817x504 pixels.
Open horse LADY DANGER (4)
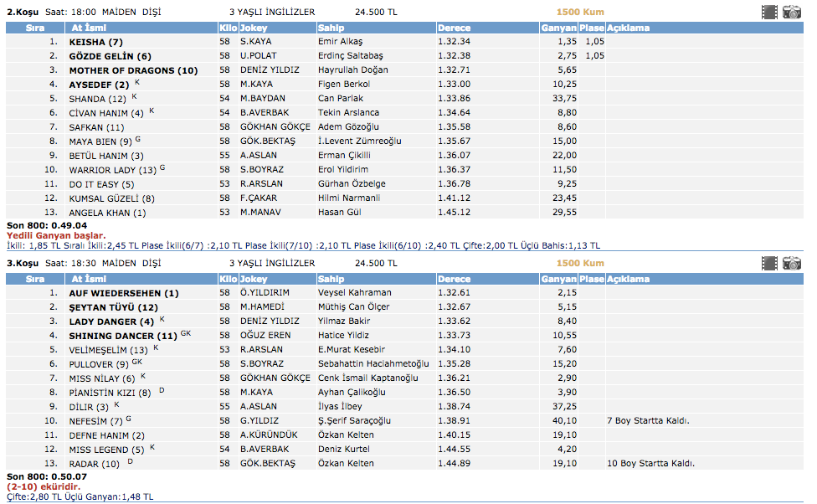coord(111,321)
